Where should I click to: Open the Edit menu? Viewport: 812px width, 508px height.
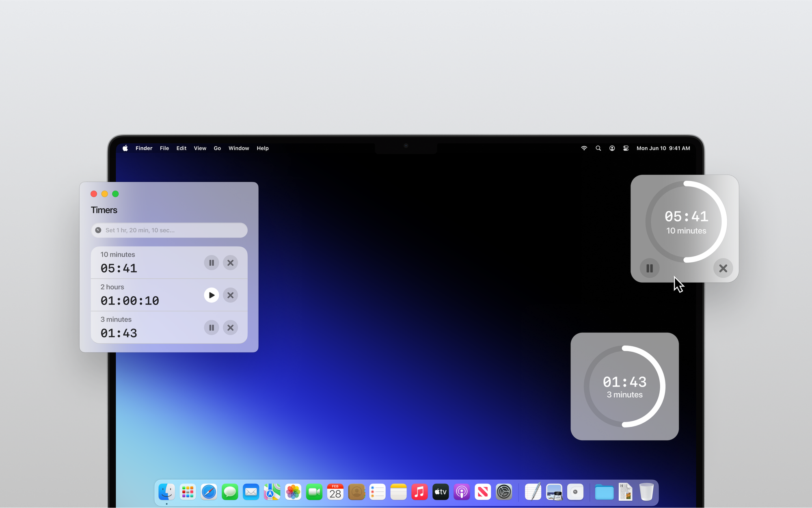pos(181,148)
